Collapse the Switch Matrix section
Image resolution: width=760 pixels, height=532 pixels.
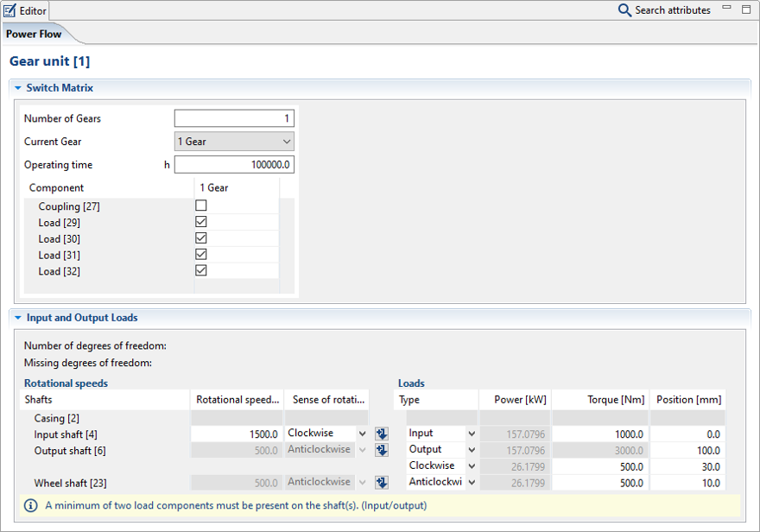(x=17, y=88)
